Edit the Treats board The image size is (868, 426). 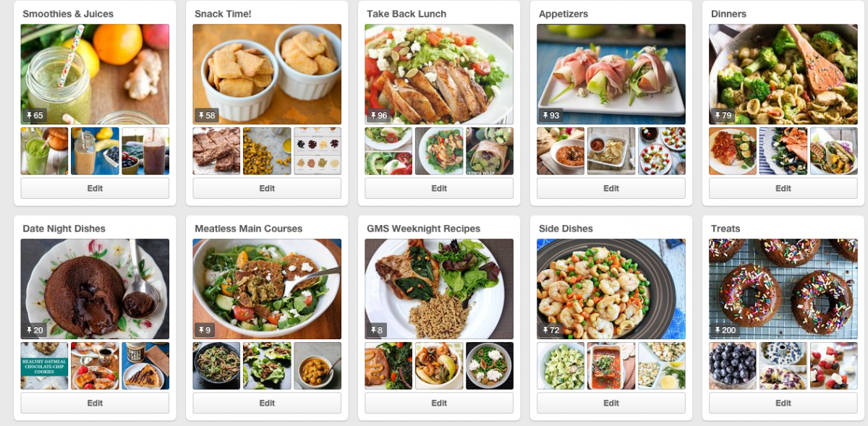pyautogui.click(x=783, y=403)
